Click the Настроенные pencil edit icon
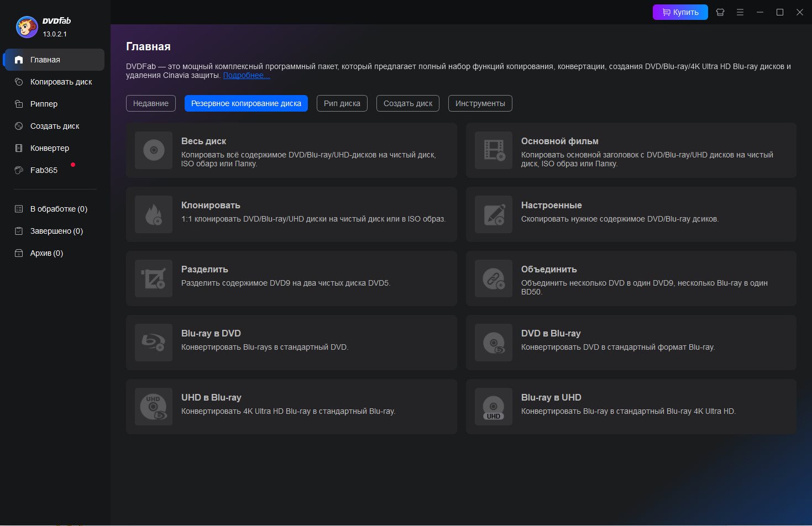812x526 pixels. pyautogui.click(x=494, y=214)
